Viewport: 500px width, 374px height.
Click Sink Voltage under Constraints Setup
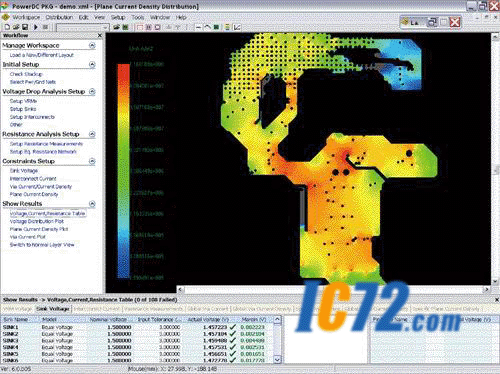[24, 171]
